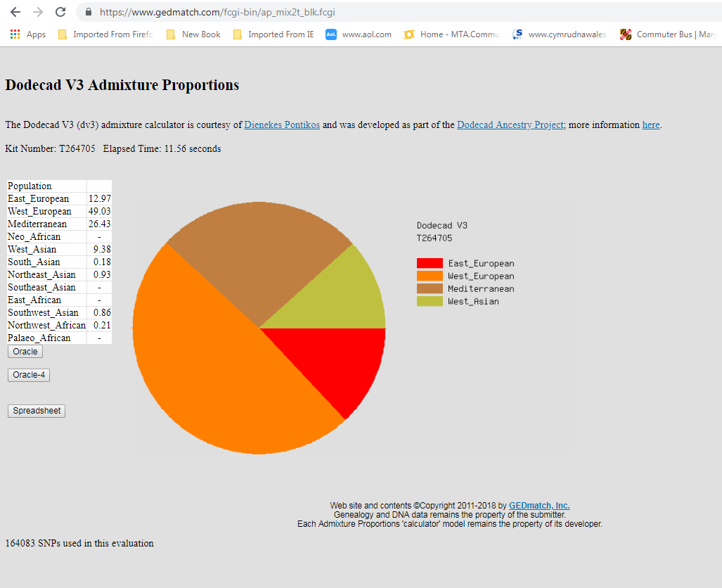Follow the Dienekes Pontikos link
Viewport: 722px width, 588px height.
(282, 125)
